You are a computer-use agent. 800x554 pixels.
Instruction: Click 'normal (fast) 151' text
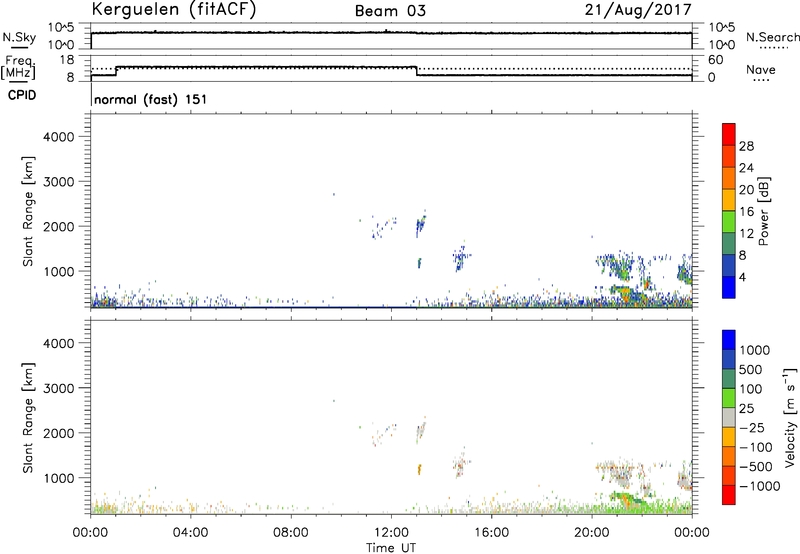point(151,99)
